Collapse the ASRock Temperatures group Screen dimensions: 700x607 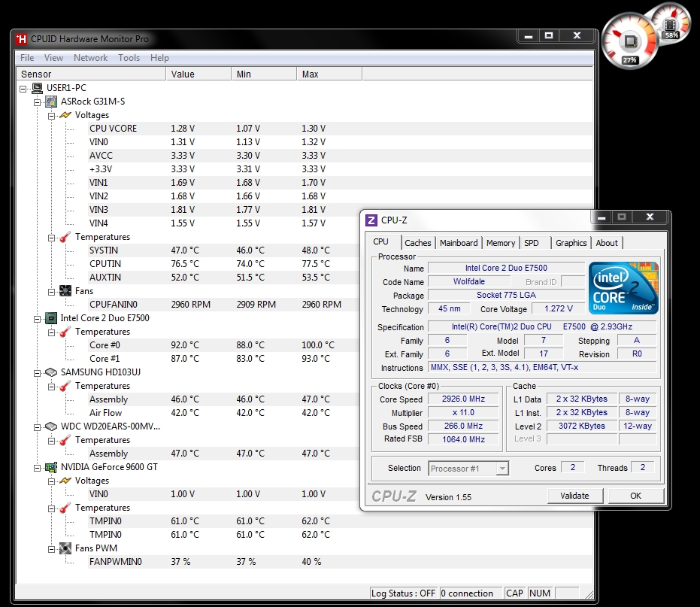pyautogui.click(x=51, y=238)
